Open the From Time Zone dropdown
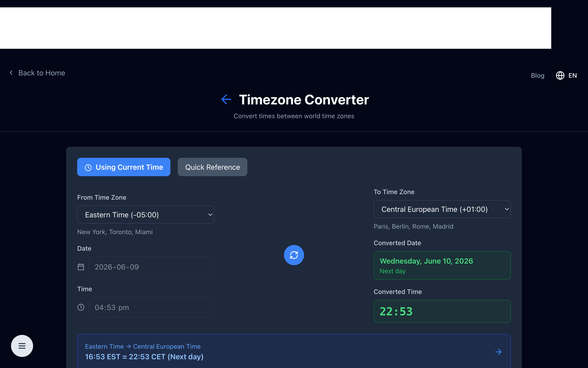Viewport: 588px width, 368px height. 146,215
